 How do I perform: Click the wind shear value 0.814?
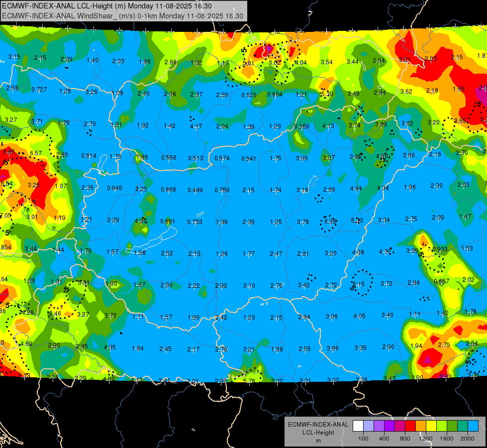(89, 156)
